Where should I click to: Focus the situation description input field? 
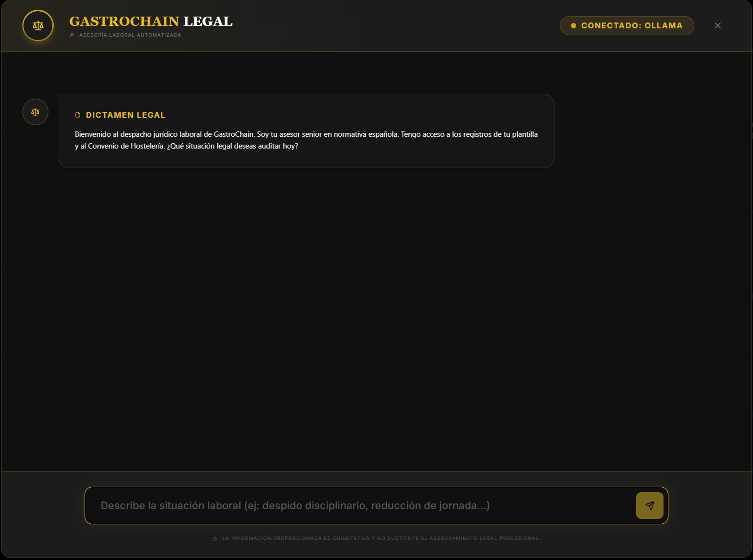[342, 506]
